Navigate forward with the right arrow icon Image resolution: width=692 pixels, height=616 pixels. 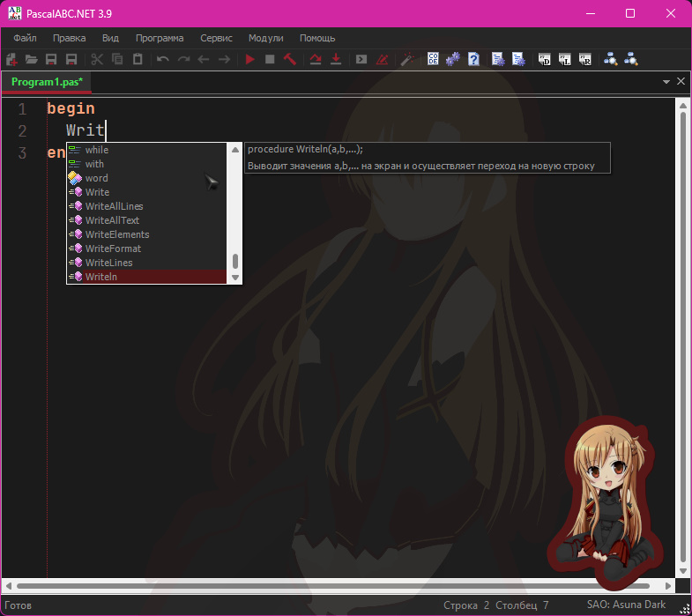point(224,59)
